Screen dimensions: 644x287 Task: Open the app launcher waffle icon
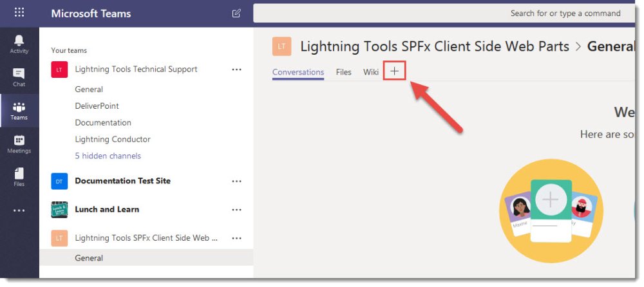19,13
